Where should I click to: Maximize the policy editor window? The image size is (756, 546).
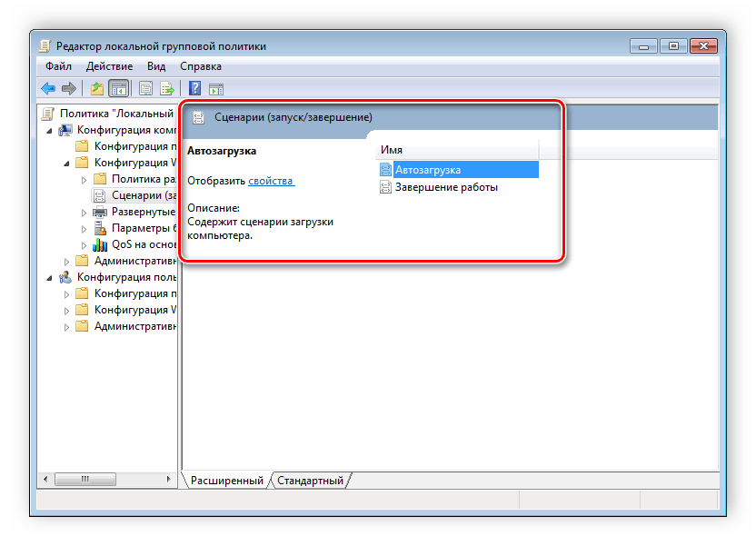click(673, 46)
